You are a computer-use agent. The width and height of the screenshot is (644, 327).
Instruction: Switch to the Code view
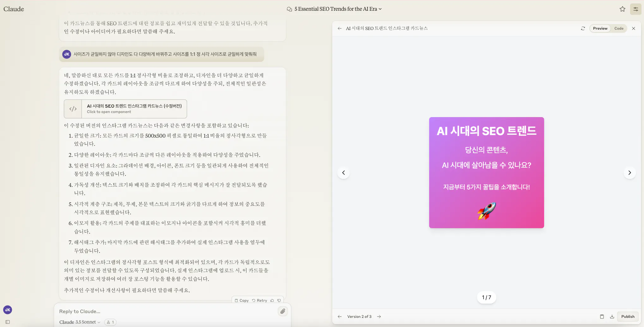click(619, 28)
